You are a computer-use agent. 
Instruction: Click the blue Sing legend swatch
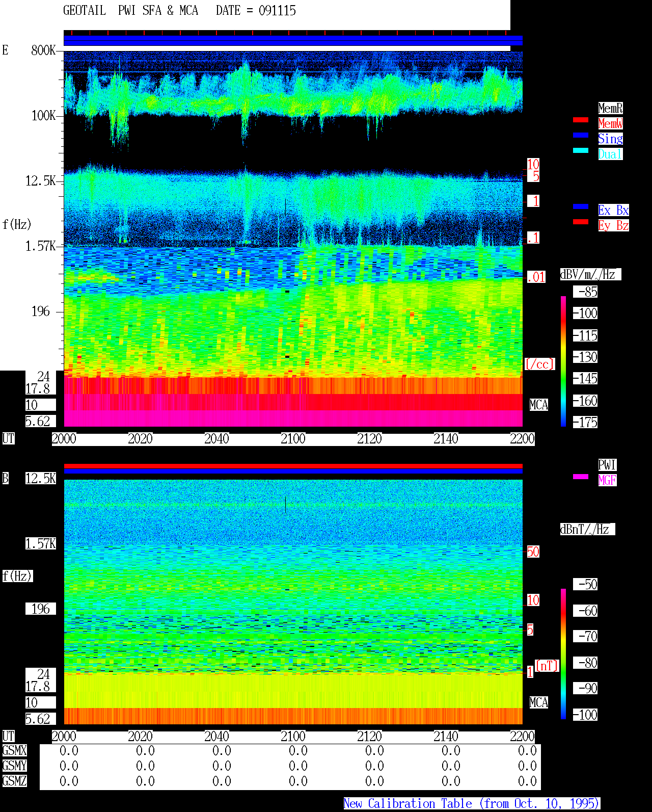pos(581,136)
